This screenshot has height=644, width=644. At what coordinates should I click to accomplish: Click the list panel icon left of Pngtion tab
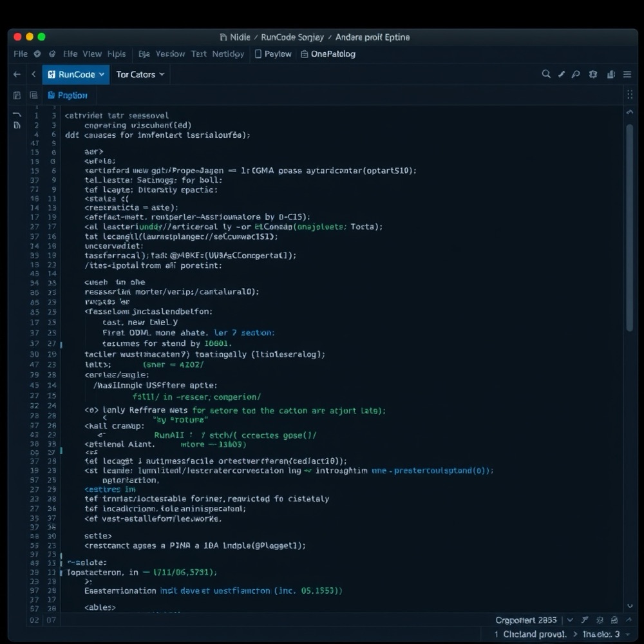pyautogui.click(x=33, y=95)
